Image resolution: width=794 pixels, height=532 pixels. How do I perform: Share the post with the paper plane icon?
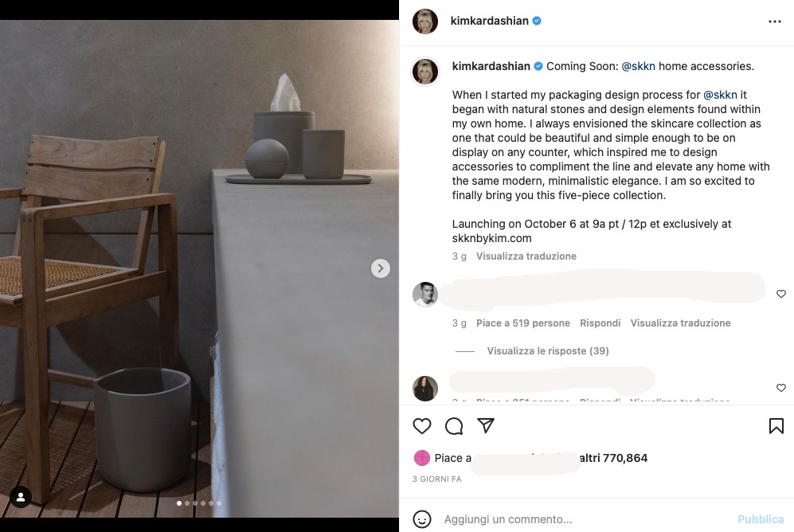pyautogui.click(x=486, y=426)
